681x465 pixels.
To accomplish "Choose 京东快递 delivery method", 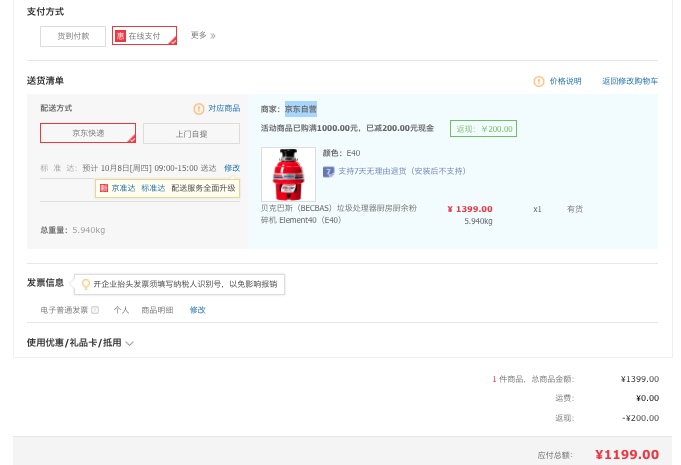I will [88, 133].
